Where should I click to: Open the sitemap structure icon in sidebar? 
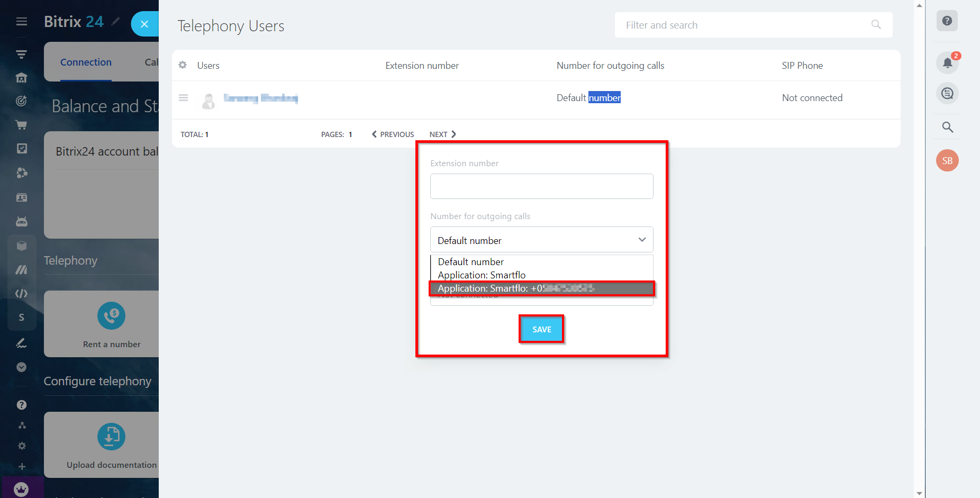[x=22, y=425]
